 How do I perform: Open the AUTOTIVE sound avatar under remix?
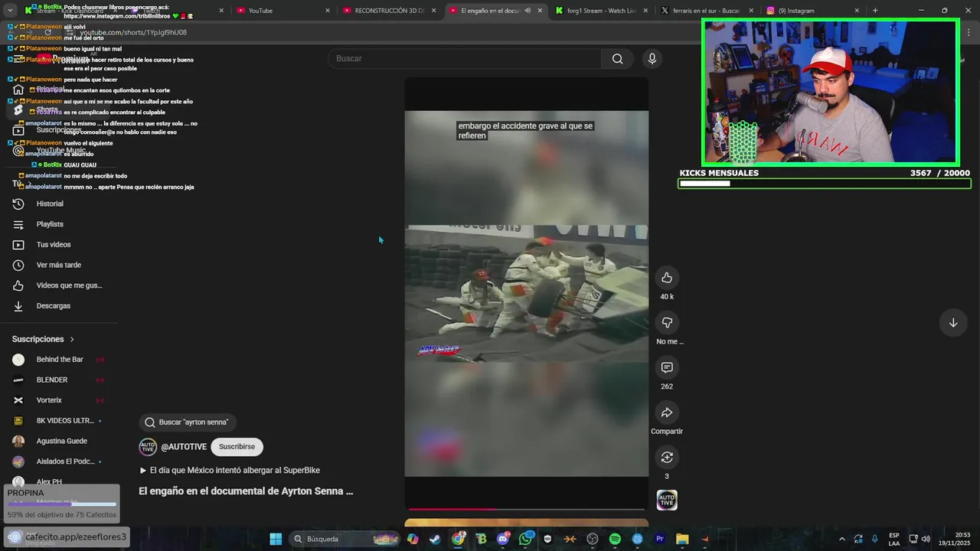point(667,500)
